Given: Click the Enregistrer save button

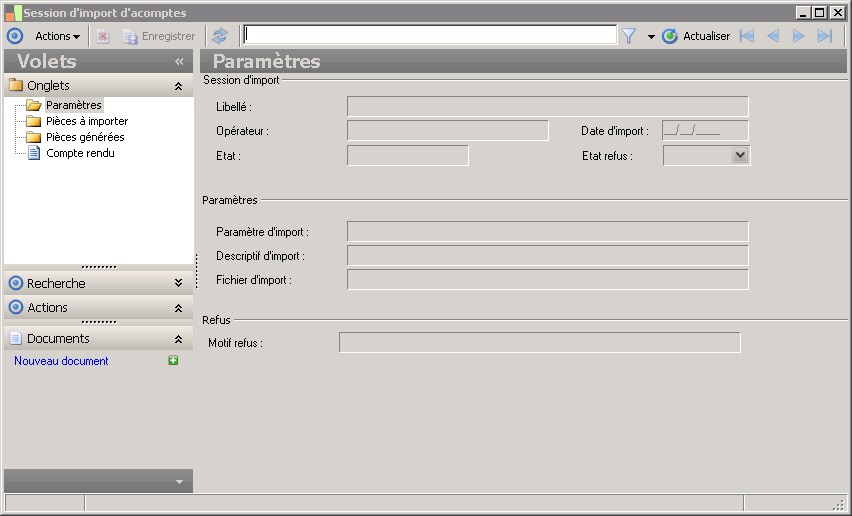Looking at the screenshot, I should 159,36.
